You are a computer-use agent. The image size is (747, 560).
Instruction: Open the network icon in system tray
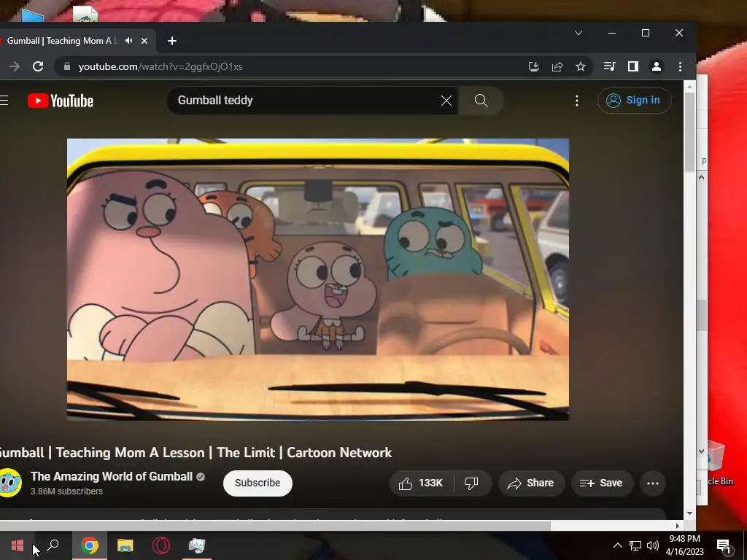(635, 545)
